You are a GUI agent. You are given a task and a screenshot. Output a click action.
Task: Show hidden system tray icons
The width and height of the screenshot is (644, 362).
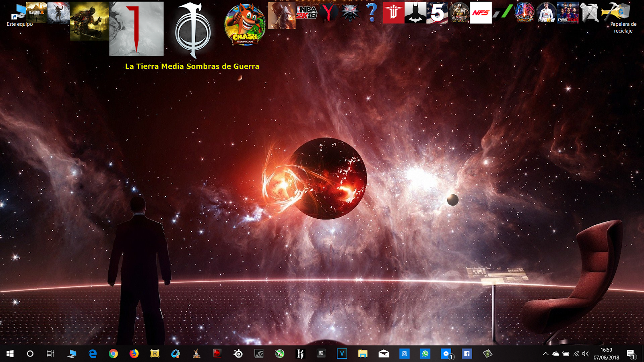(545, 354)
